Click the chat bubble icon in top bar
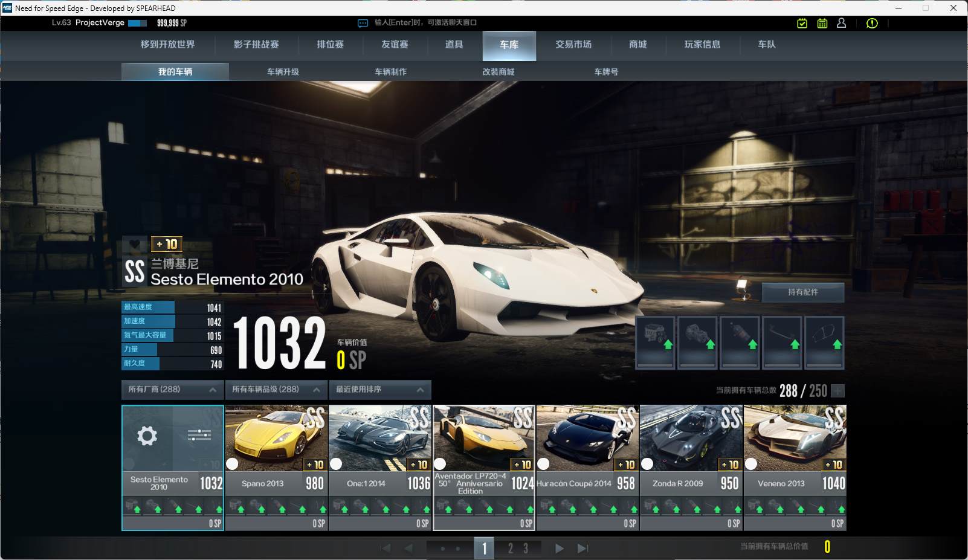Image resolution: width=968 pixels, height=560 pixels. click(363, 23)
